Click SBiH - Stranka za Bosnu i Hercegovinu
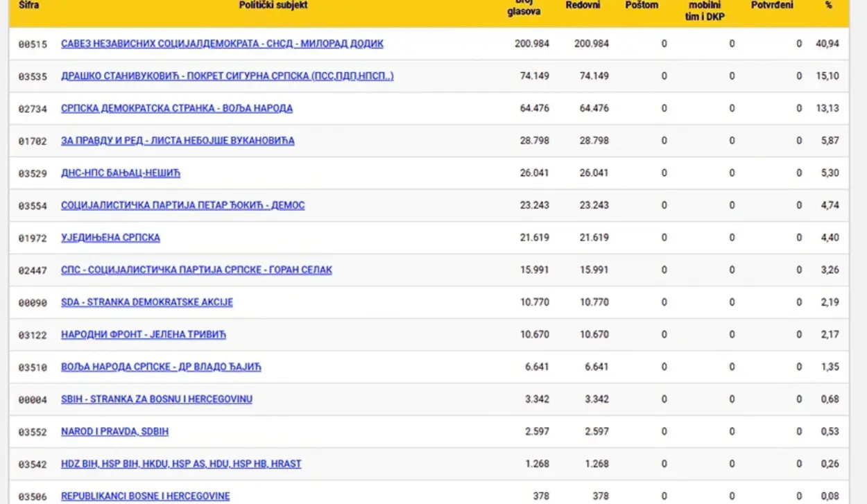 pos(157,399)
